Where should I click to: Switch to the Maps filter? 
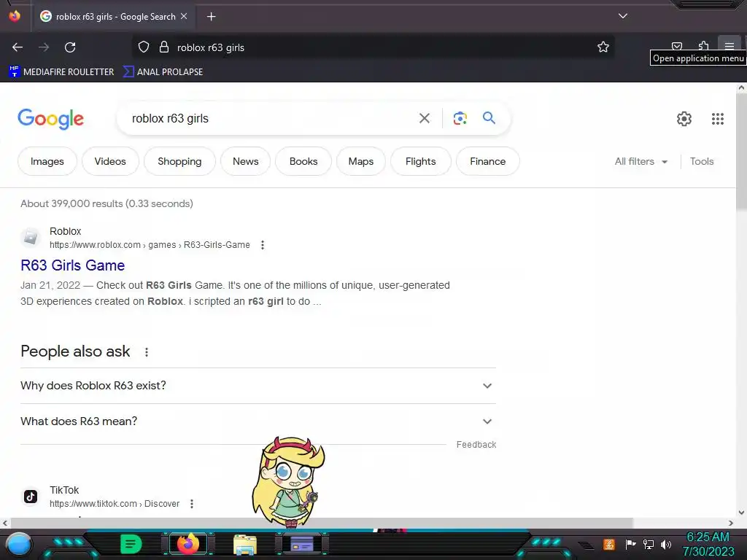click(x=360, y=161)
